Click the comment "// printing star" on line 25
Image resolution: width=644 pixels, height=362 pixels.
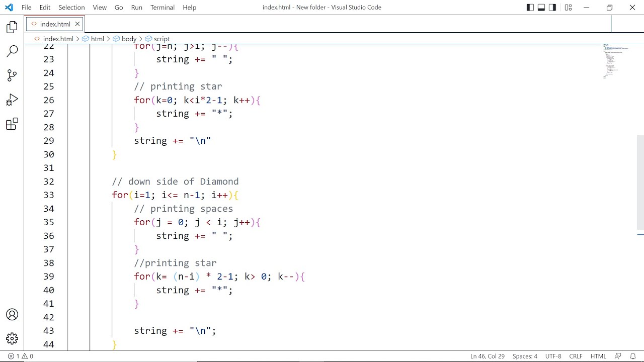[x=178, y=86]
